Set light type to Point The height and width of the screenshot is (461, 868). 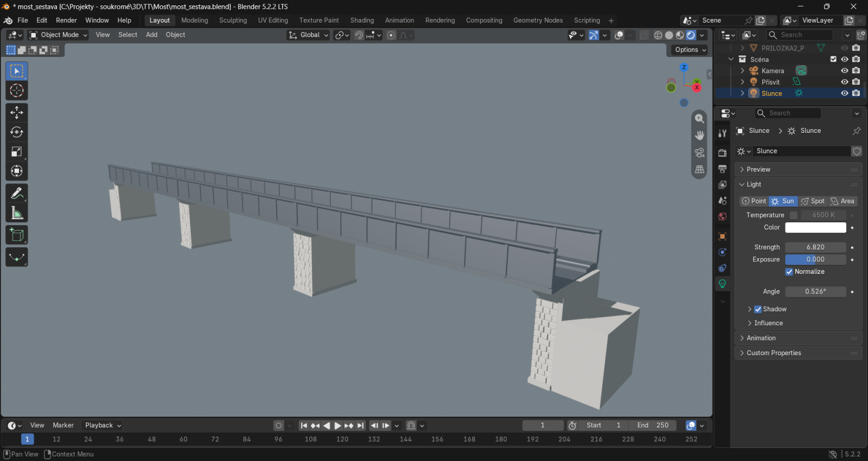point(754,201)
